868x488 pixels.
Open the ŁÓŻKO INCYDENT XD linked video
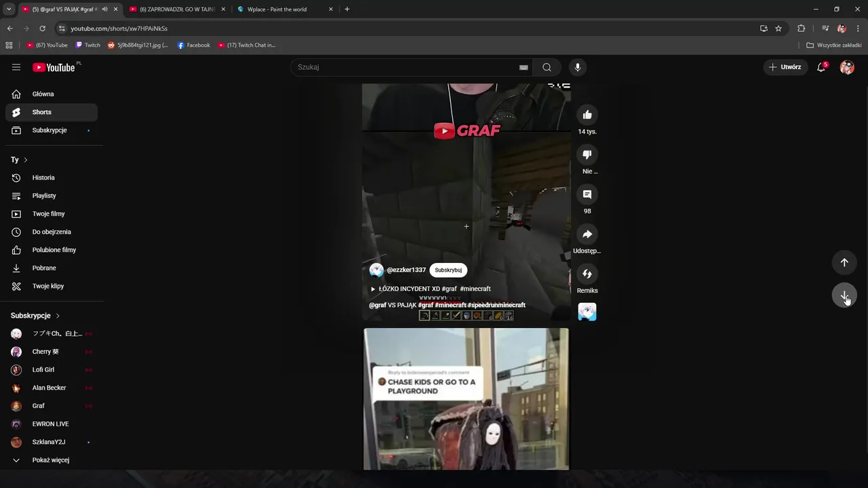pyautogui.click(x=430, y=289)
